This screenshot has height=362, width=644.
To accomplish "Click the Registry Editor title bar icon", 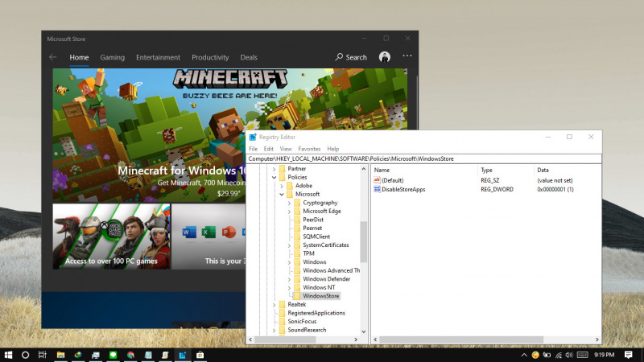I will click(253, 137).
